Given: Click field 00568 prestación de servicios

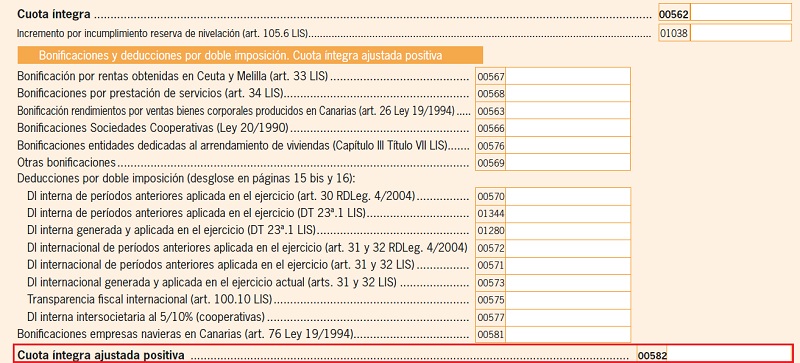Looking at the screenshot, I should pyautogui.click(x=568, y=93).
